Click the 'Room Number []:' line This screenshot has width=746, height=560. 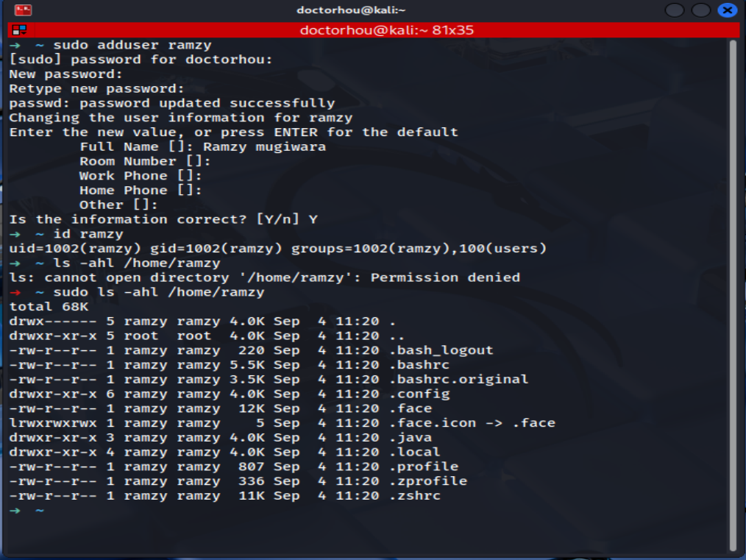coord(145,161)
